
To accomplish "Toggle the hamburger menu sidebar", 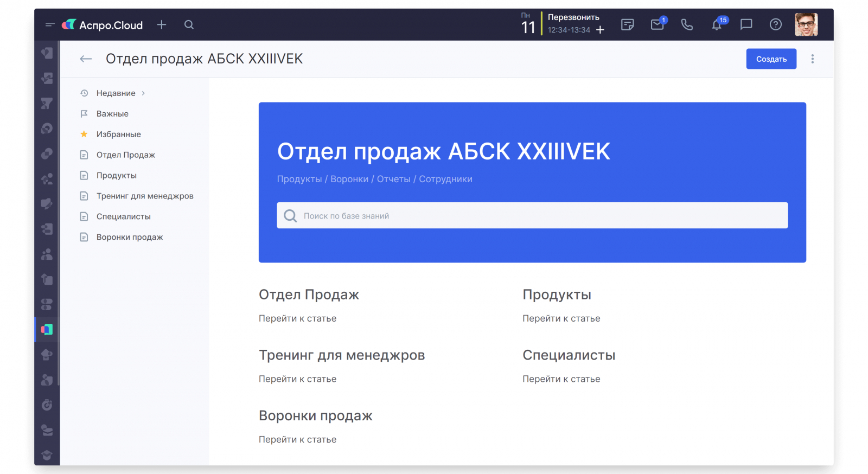I will [50, 24].
